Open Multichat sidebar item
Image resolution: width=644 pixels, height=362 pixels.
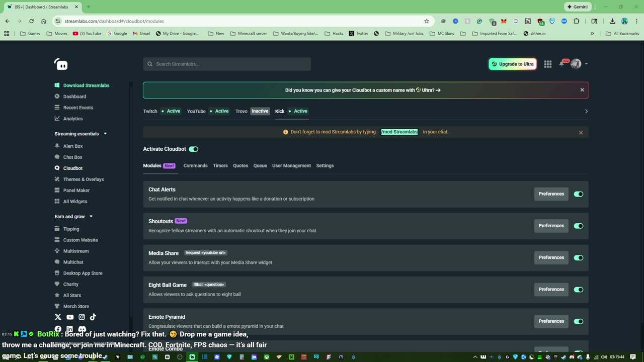coord(69,262)
